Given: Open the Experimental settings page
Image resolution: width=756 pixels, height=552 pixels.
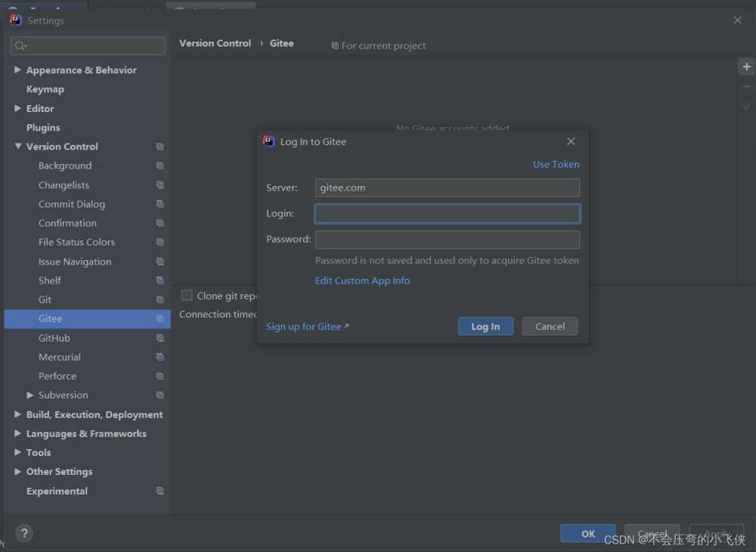Looking at the screenshot, I should pos(57,492).
